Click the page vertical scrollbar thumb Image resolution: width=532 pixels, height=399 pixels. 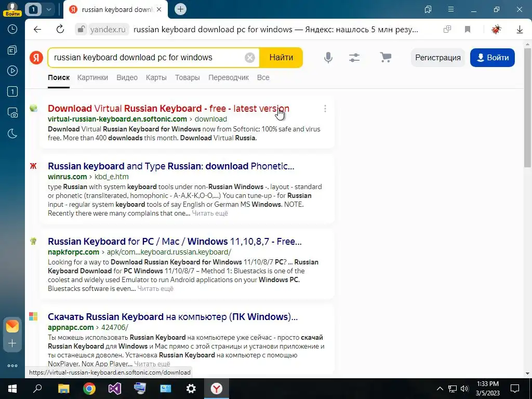[527, 107]
